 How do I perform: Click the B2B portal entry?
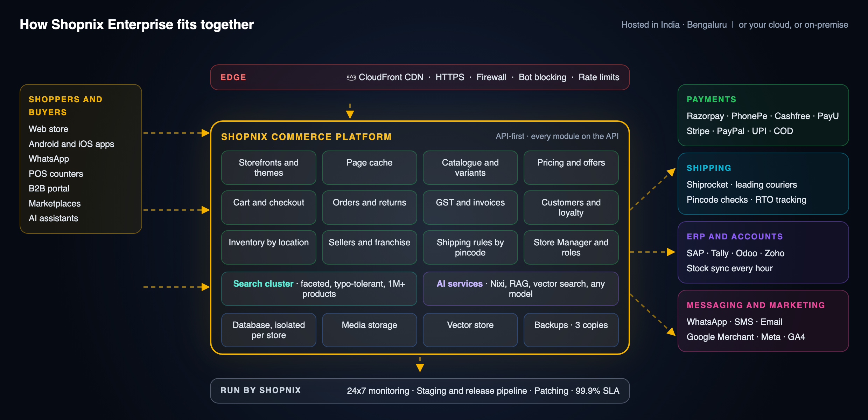tap(49, 189)
